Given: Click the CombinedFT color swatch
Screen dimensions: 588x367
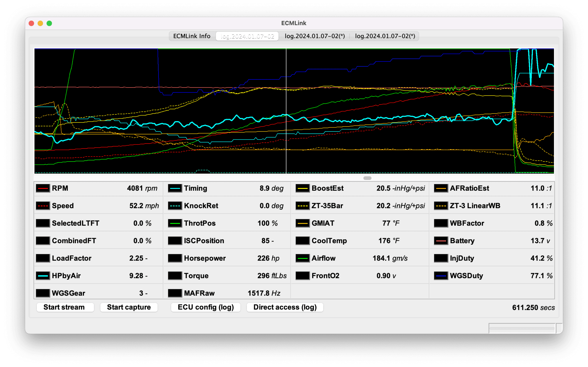Looking at the screenshot, I should (x=43, y=241).
